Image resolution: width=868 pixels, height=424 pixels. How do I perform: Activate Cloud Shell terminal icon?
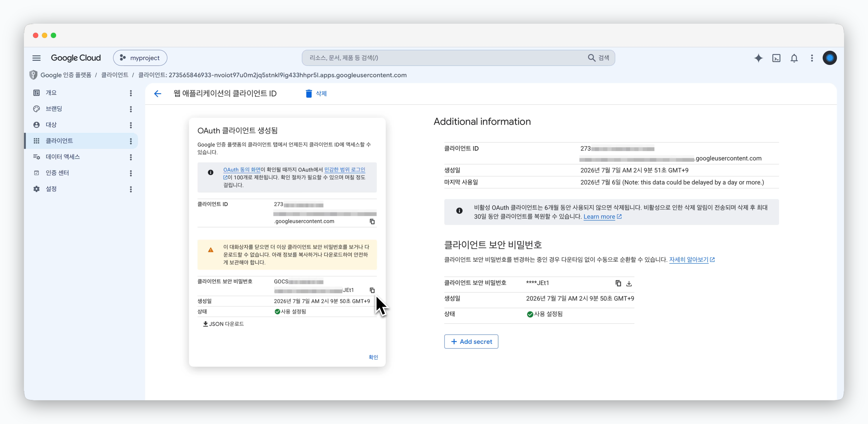tap(776, 58)
